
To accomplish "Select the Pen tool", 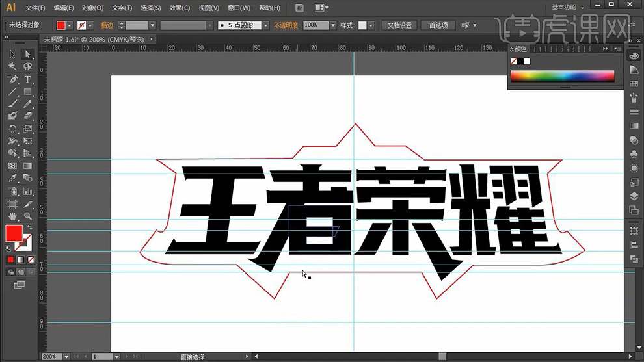I will tap(12, 79).
